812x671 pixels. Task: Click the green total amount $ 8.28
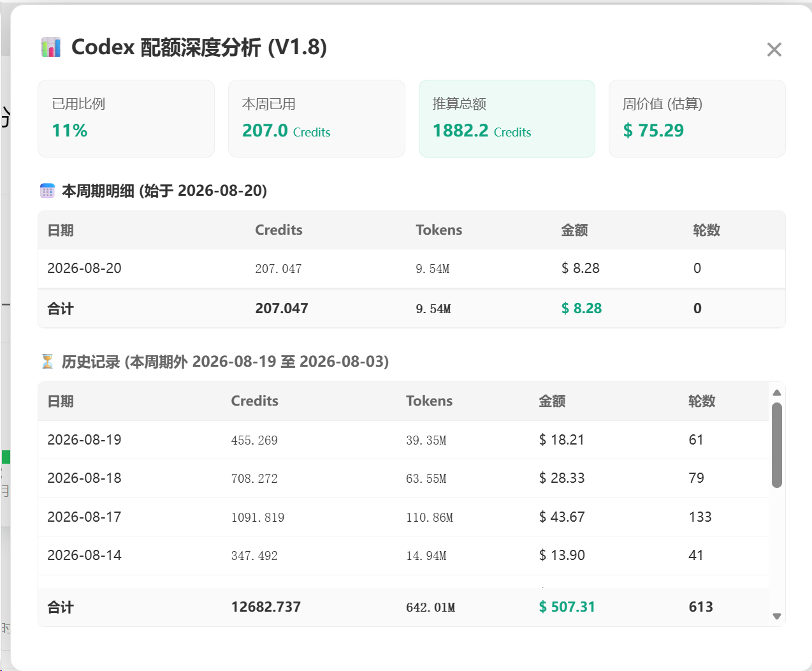(x=581, y=309)
